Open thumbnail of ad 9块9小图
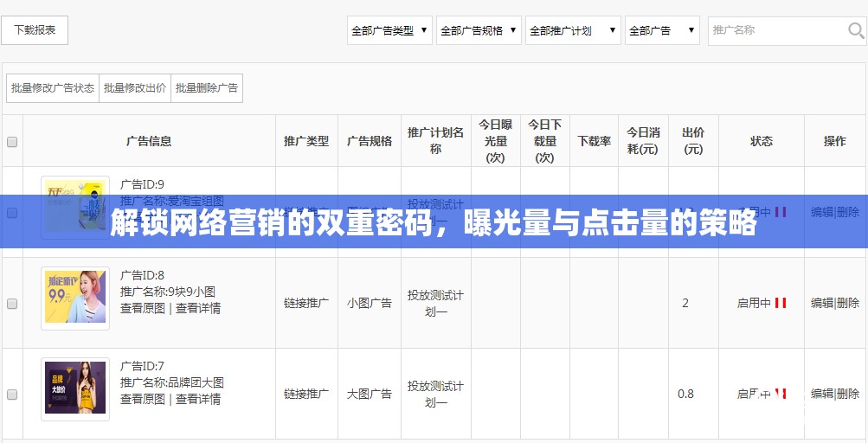Viewport: 868px width, 443px height. tap(75, 299)
